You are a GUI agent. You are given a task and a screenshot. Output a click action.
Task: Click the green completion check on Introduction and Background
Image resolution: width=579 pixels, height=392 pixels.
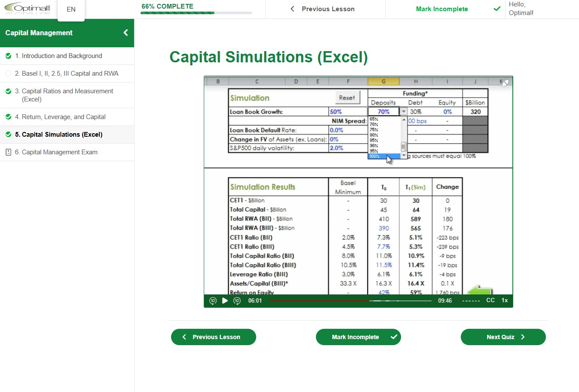point(9,56)
